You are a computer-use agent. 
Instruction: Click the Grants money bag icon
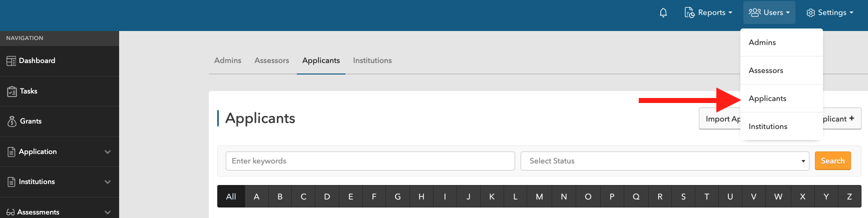click(x=12, y=121)
